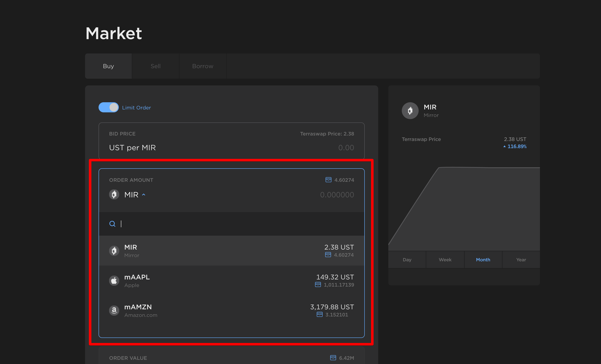
Task: Switch to the Sell tab
Action: (x=155, y=66)
